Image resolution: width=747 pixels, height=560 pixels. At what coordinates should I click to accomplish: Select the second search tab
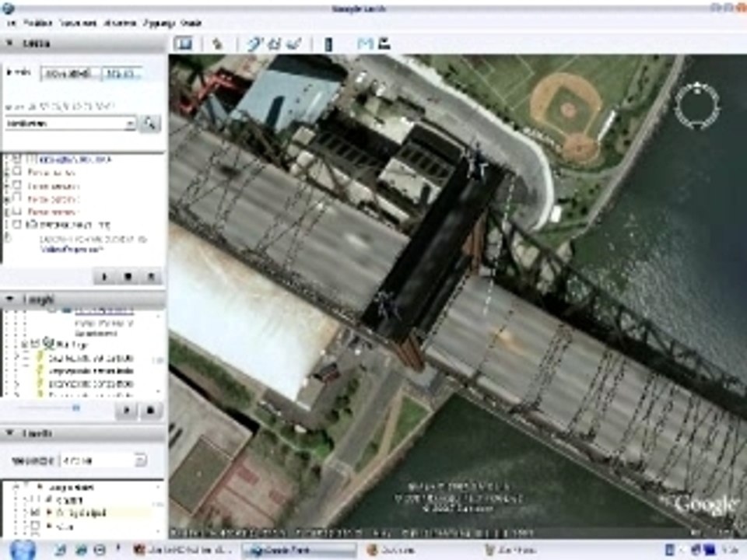[122, 74]
